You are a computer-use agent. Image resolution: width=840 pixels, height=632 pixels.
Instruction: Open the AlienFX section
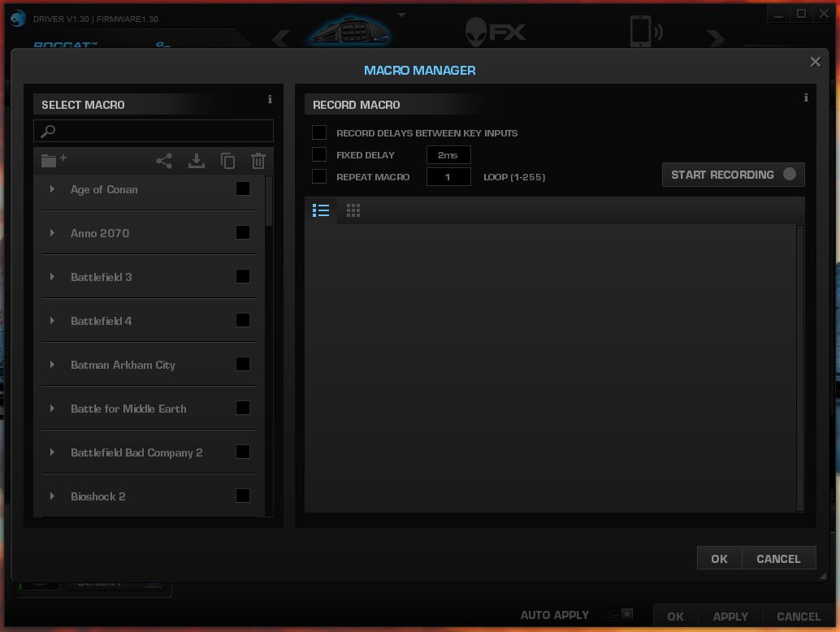point(494,31)
